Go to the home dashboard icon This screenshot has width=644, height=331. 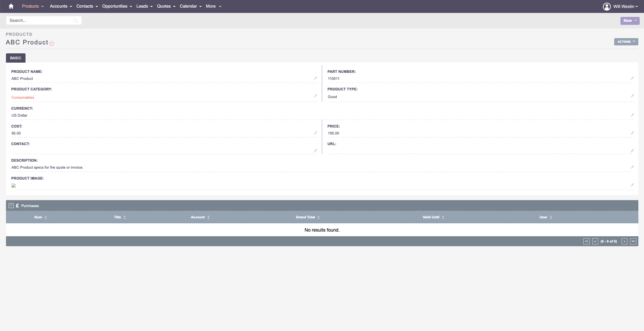tap(11, 6)
